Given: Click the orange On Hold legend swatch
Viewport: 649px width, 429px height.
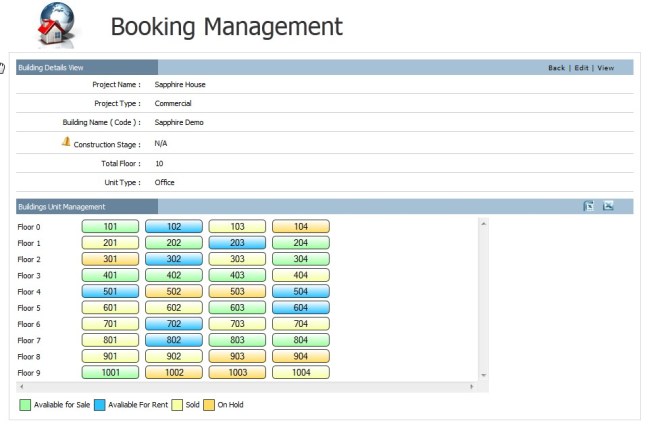Looking at the screenshot, I should pyautogui.click(x=208, y=405).
